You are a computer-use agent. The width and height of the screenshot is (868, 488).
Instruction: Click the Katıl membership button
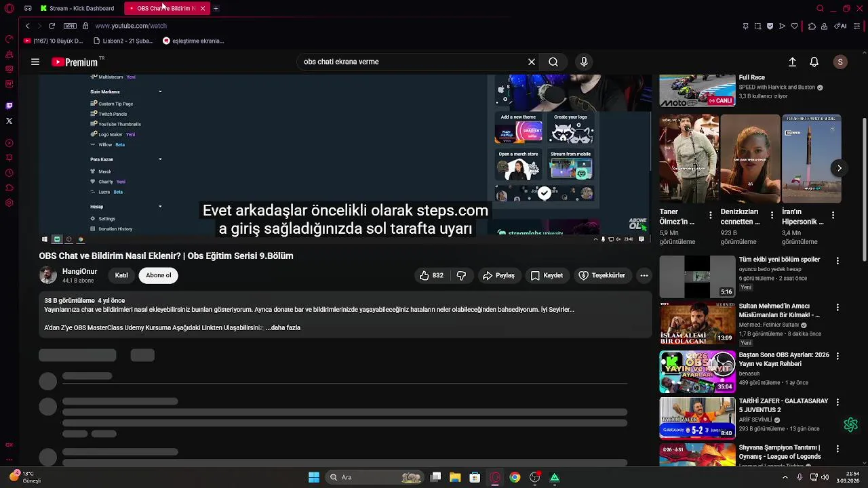coord(121,275)
